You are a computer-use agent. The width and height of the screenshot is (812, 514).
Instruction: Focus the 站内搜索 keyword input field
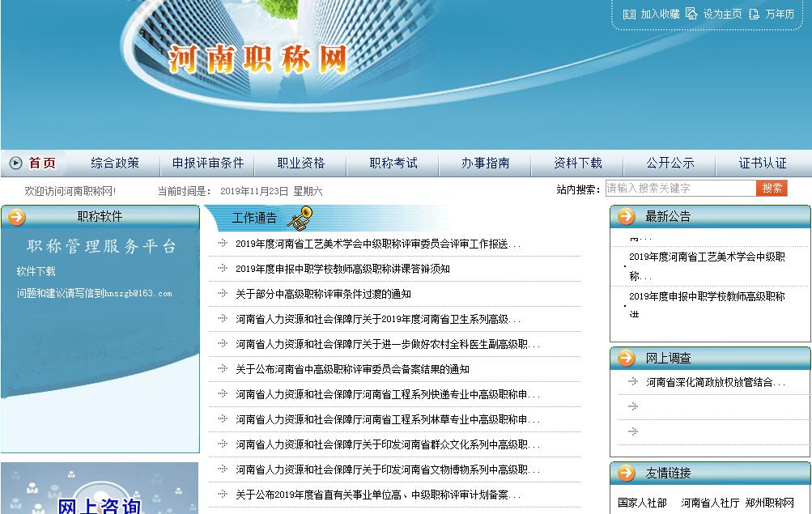tap(680, 189)
